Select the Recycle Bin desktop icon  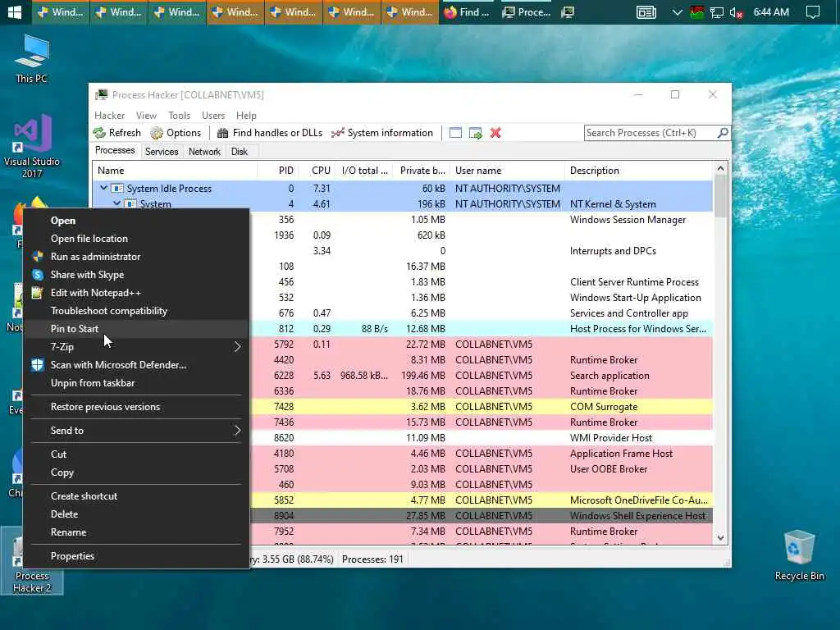point(799,555)
